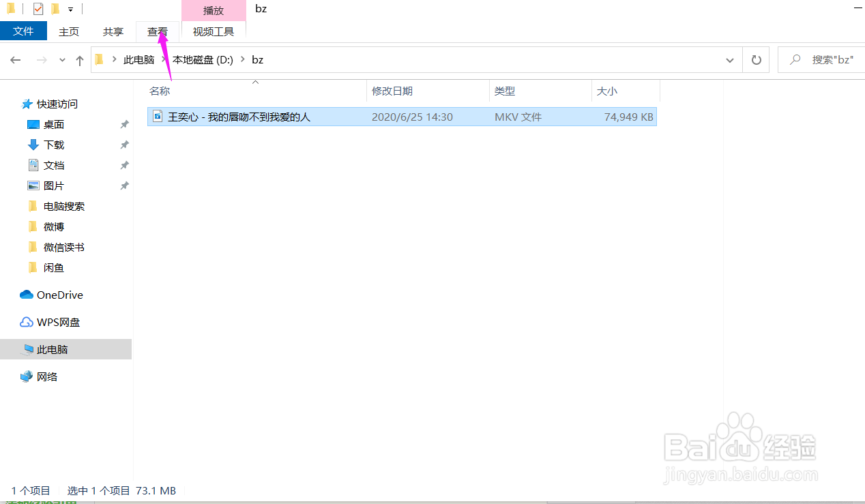Click the back navigation arrow
This screenshot has width=865, height=504.
coord(15,60)
